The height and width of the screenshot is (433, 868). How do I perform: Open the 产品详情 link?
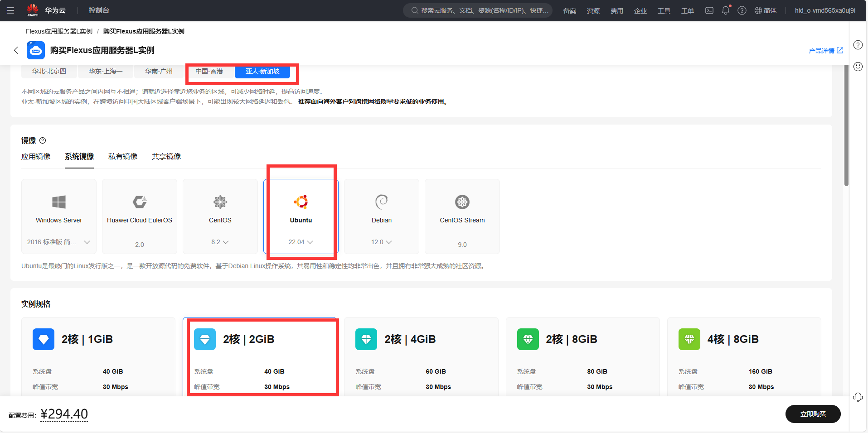825,50
